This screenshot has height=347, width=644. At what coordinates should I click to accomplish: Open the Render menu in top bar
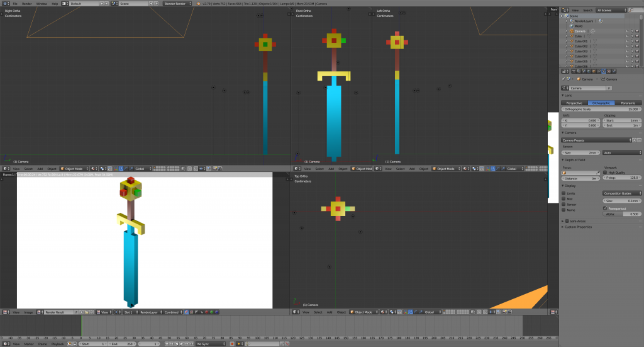(x=27, y=3)
